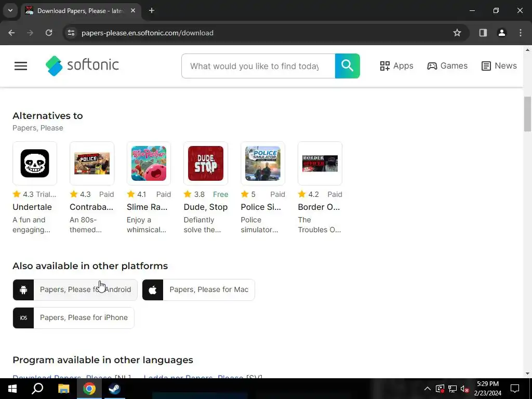Open the Games section
Screen dimensions: 532x399
pos(447,66)
